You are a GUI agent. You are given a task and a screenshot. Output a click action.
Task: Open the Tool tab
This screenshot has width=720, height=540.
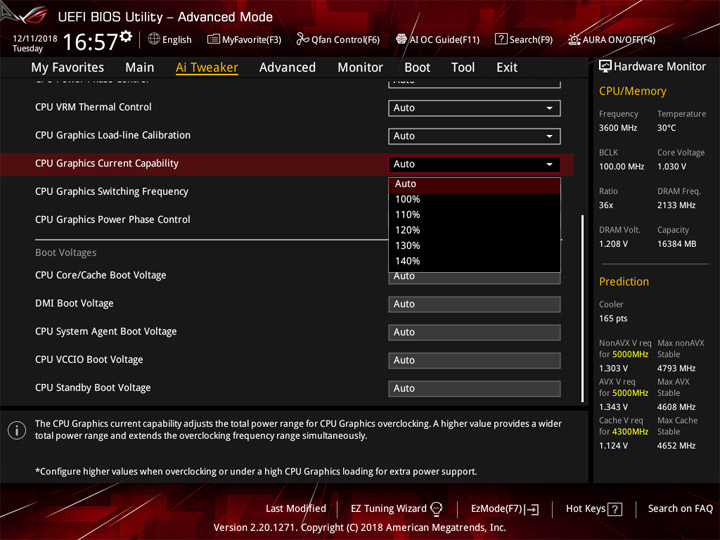click(463, 68)
